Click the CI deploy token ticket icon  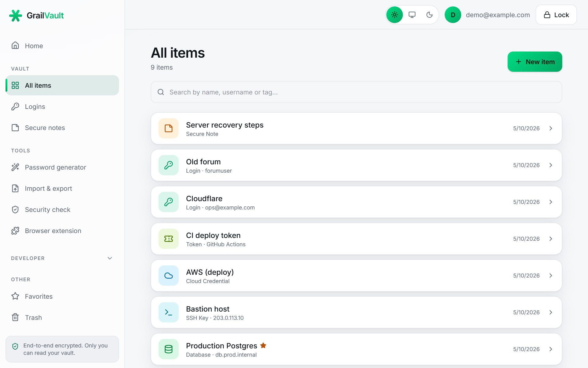(x=168, y=239)
